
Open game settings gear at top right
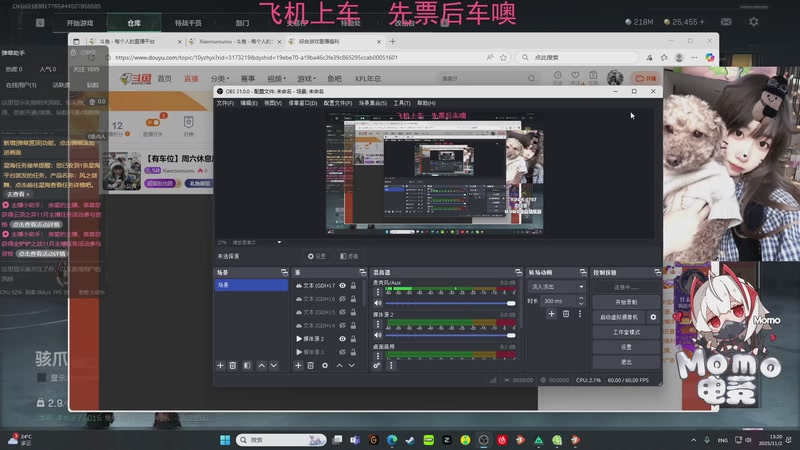pyautogui.click(x=754, y=22)
